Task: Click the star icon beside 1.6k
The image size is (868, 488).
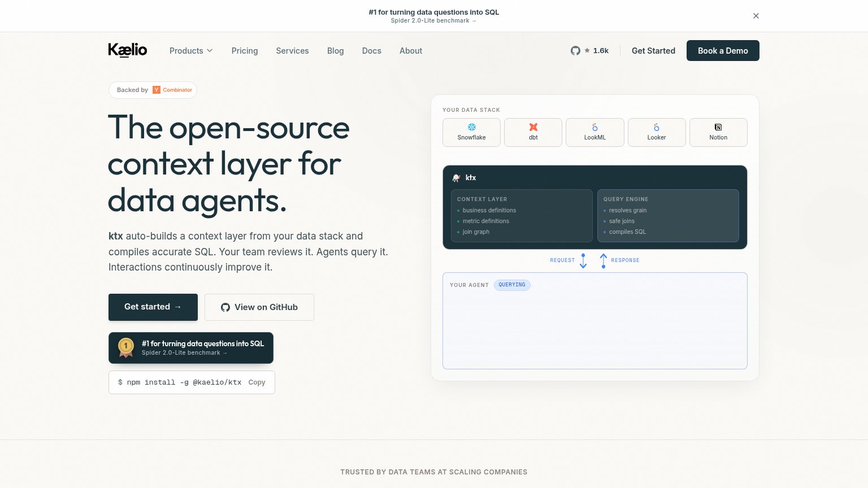Action: pos(587,50)
